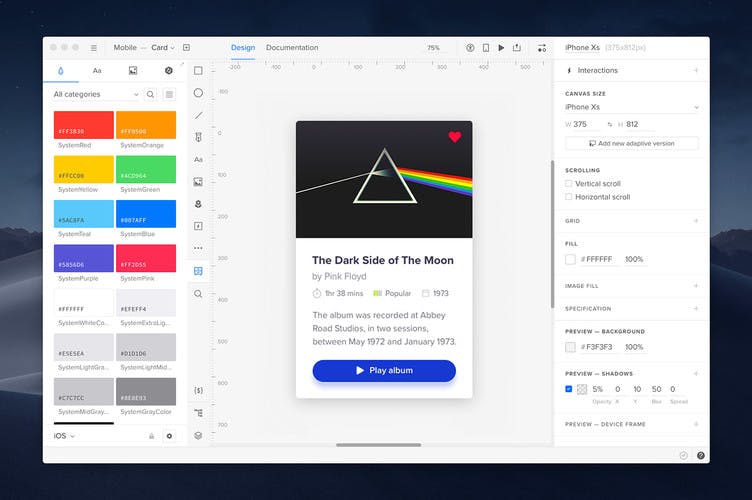
Task: Open more tools via the three-dots icon
Action: point(198,248)
